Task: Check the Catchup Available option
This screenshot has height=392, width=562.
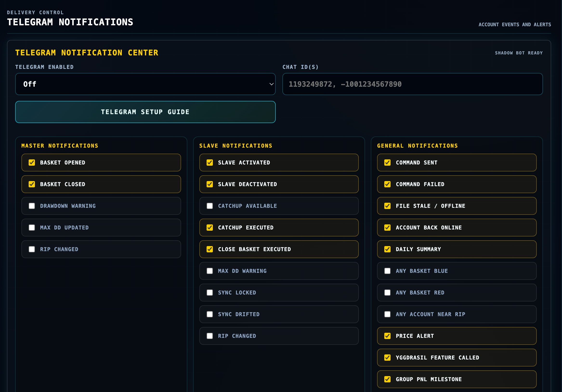Action: click(x=210, y=206)
